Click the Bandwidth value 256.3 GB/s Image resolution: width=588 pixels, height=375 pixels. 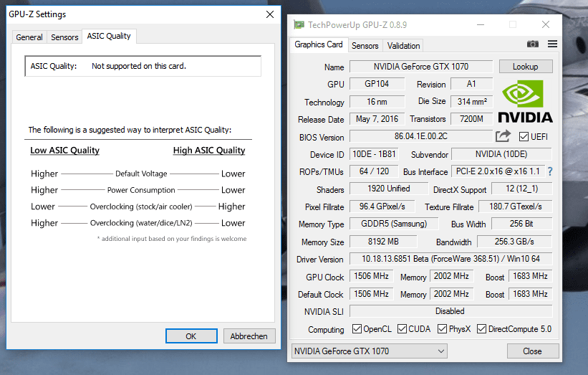coord(514,242)
